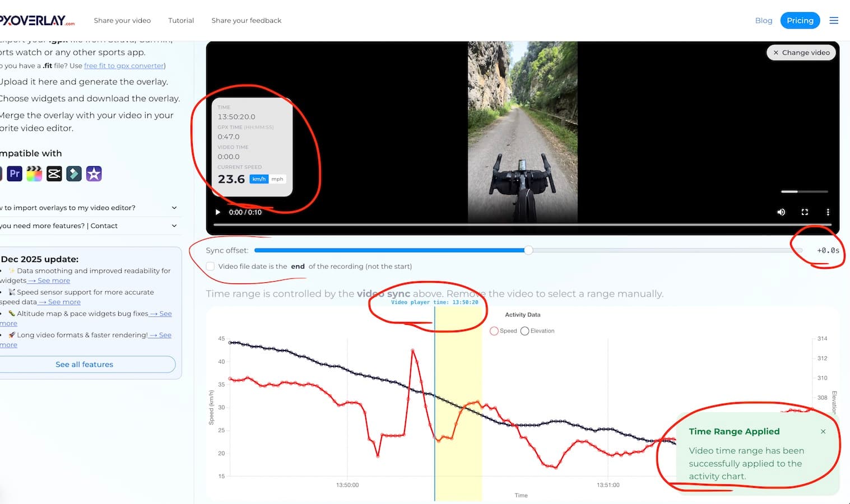Go to the Blog
This screenshot has height=504, width=850.
point(764,21)
